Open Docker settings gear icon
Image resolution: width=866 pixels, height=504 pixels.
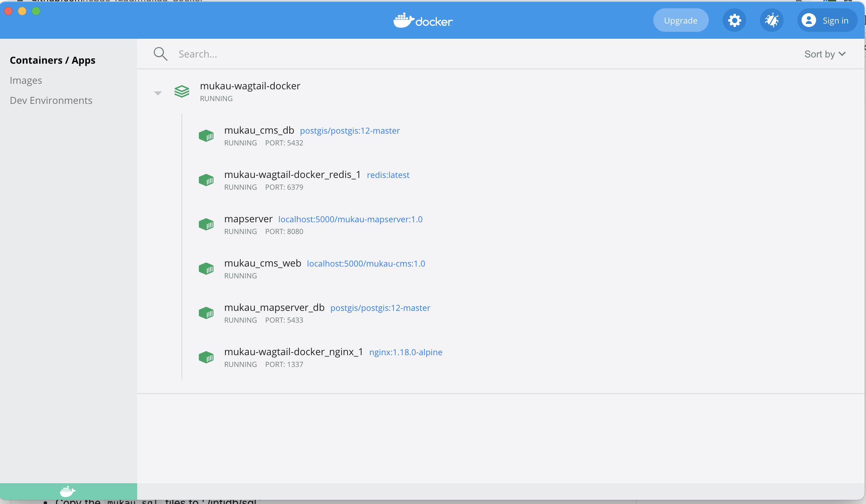(x=734, y=20)
